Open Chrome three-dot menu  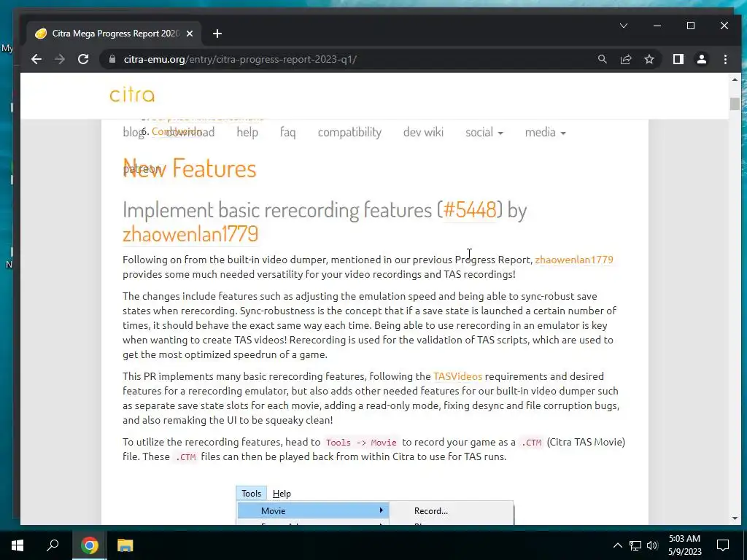(x=725, y=59)
